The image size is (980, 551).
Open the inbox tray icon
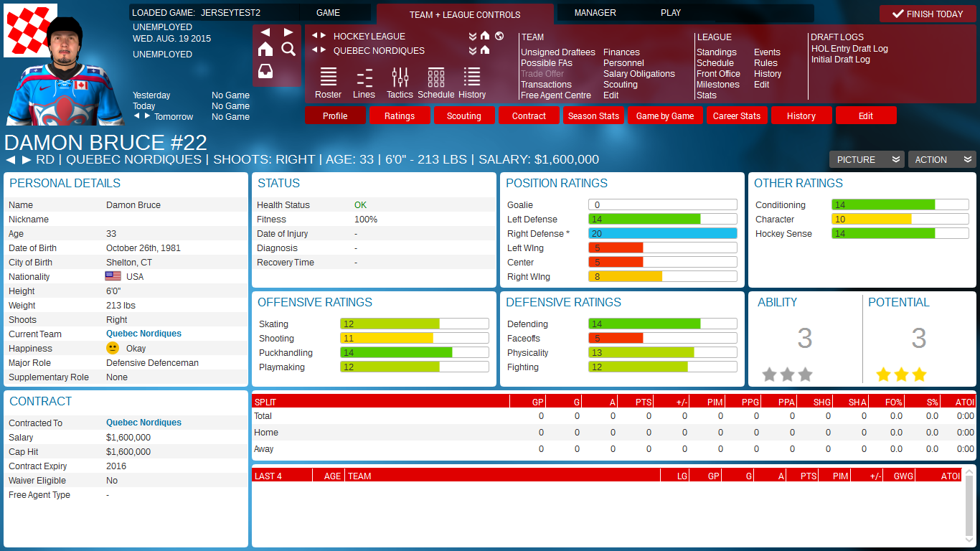tap(265, 71)
